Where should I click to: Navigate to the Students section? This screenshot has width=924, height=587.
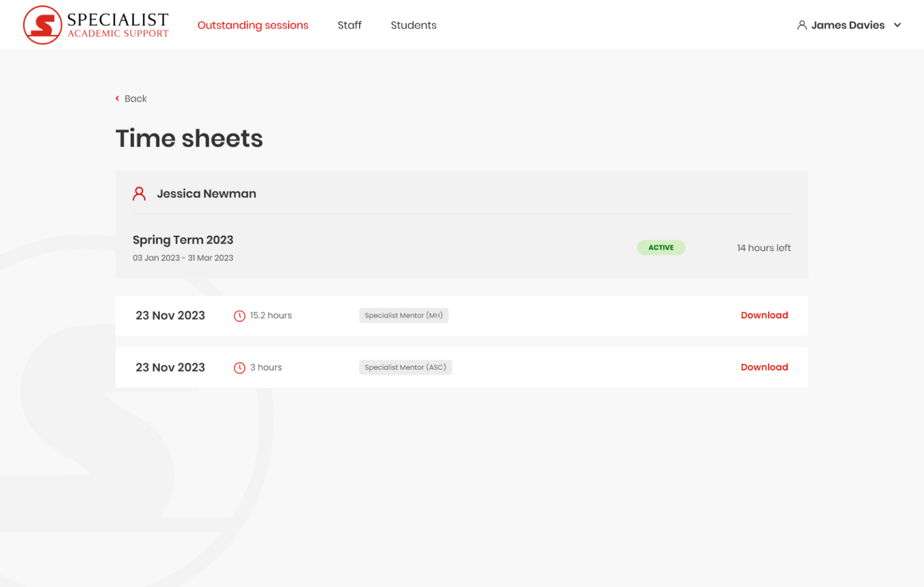click(413, 25)
